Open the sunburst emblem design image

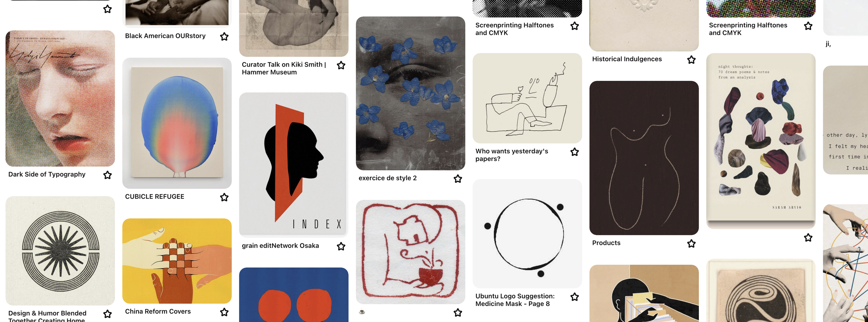tap(60, 251)
